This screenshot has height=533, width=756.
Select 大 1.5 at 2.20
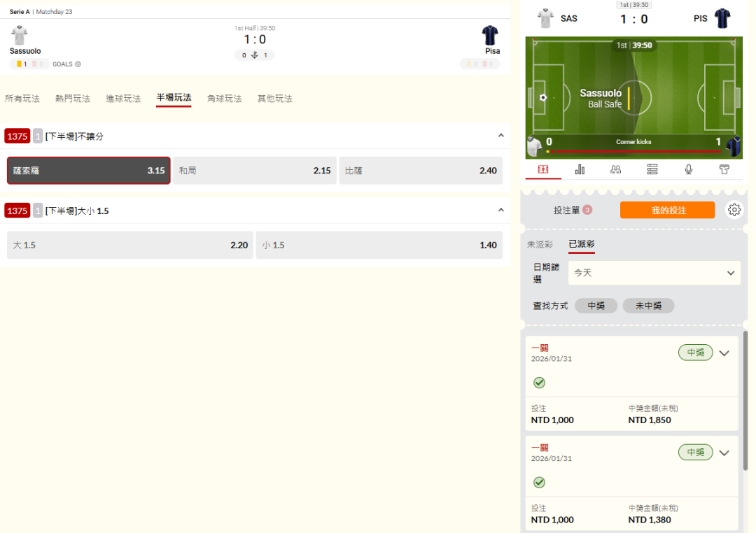point(130,245)
